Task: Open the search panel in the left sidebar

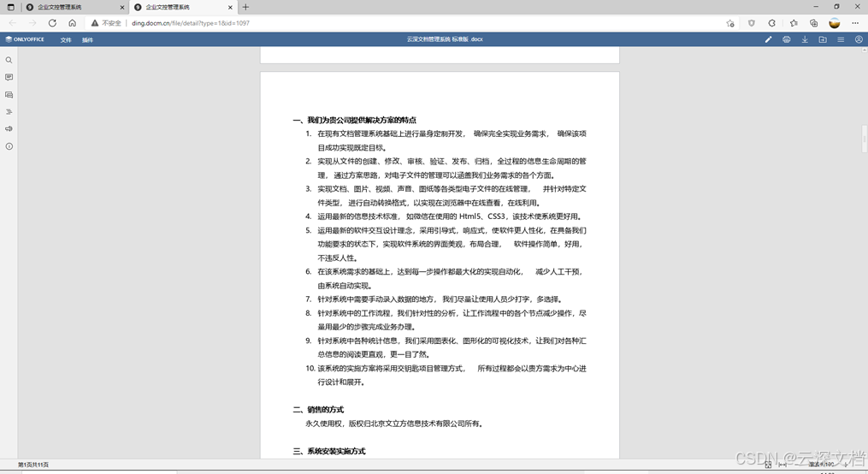Action: (9, 60)
